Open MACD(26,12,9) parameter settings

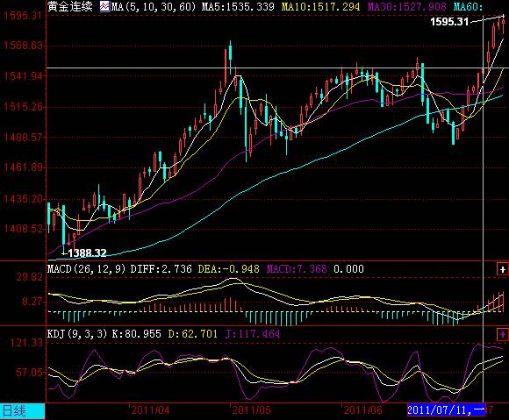click(86, 269)
